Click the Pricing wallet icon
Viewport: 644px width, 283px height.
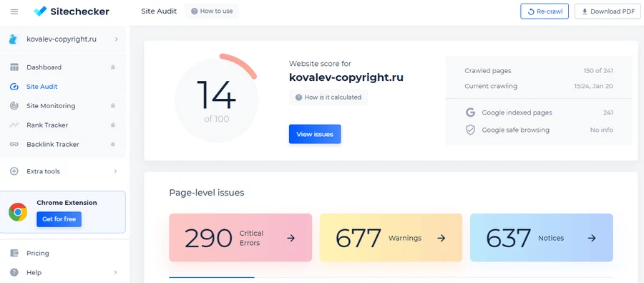(x=14, y=253)
